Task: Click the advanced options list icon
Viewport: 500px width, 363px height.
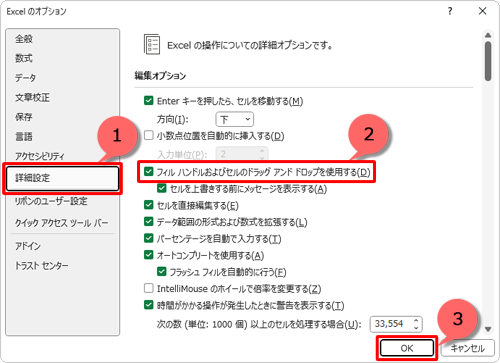Action: click(152, 44)
